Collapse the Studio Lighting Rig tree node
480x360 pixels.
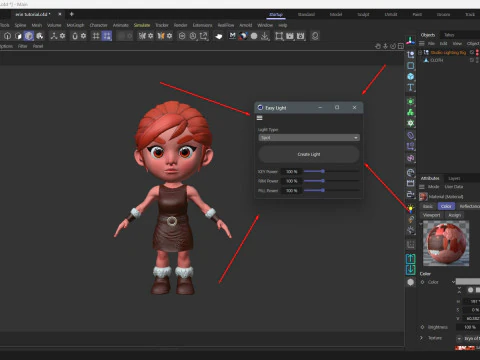coord(420,52)
